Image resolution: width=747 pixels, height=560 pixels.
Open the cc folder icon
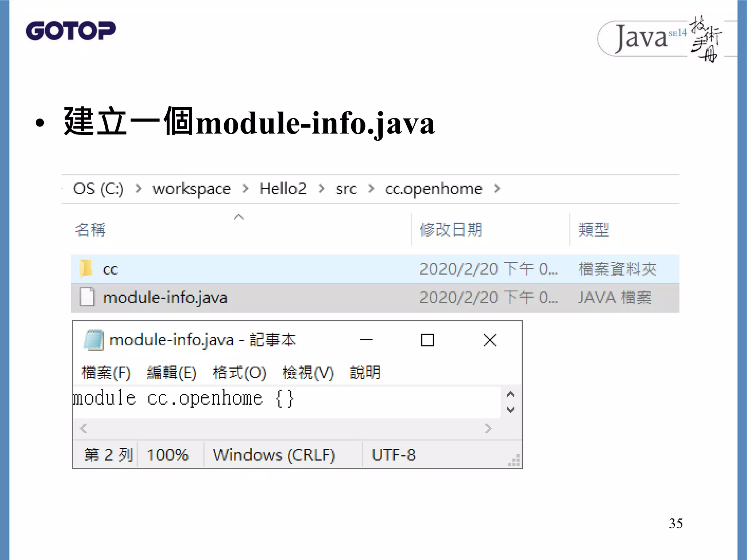(x=86, y=269)
